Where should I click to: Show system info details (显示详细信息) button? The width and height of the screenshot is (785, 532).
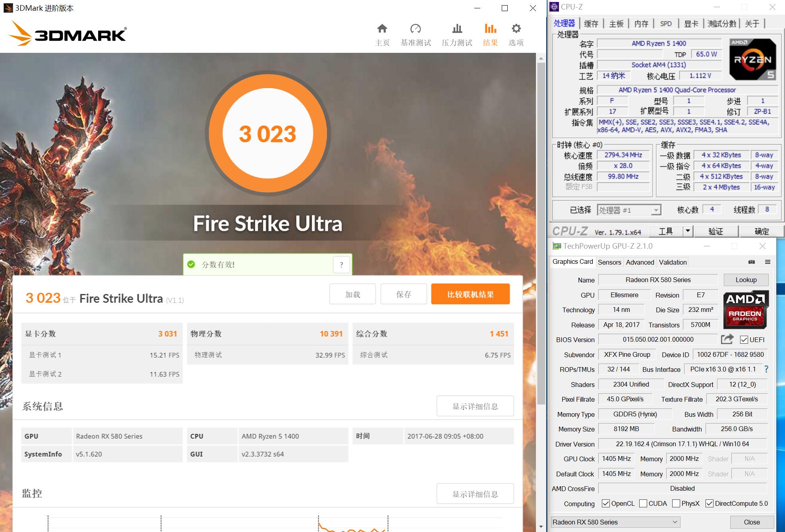pyautogui.click(x=475, y=406)
